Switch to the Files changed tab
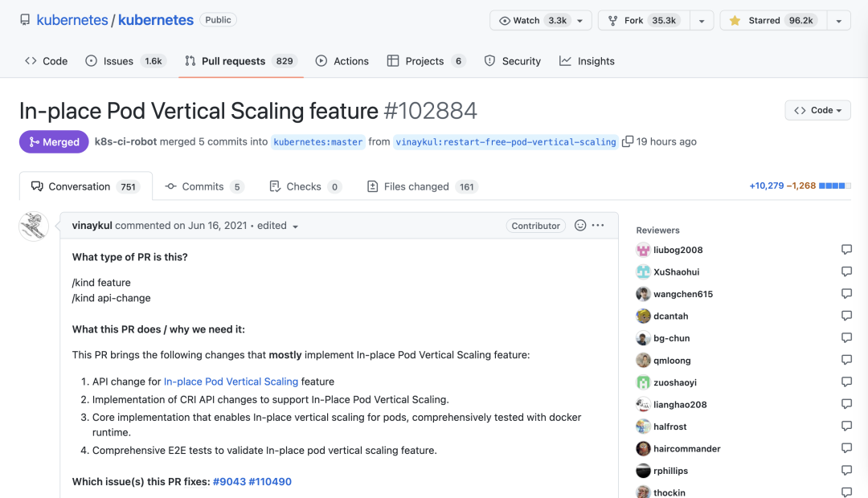Screen dimensions: 868x498 (x=423, y=186)
